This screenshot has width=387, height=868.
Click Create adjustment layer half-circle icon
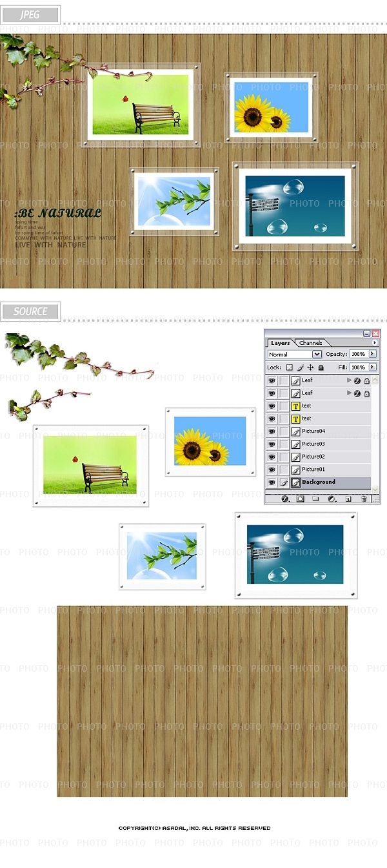coord(332,499)
